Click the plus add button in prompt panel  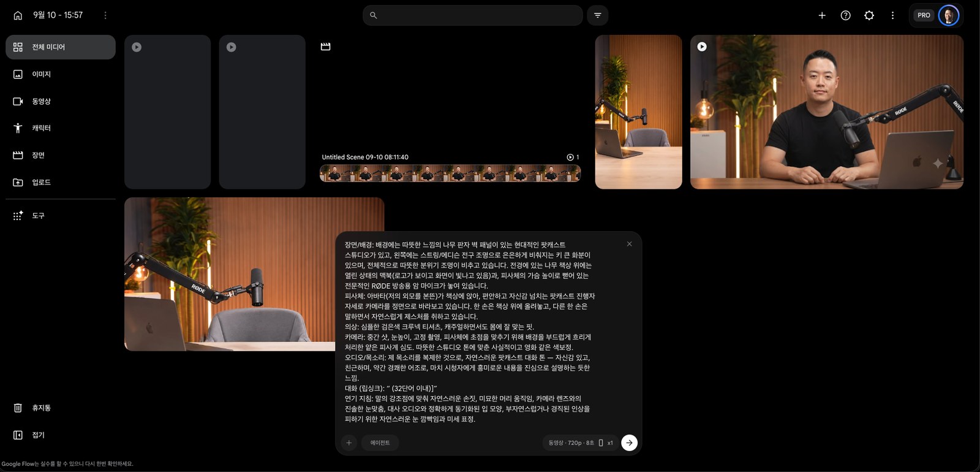pos(349,443)
